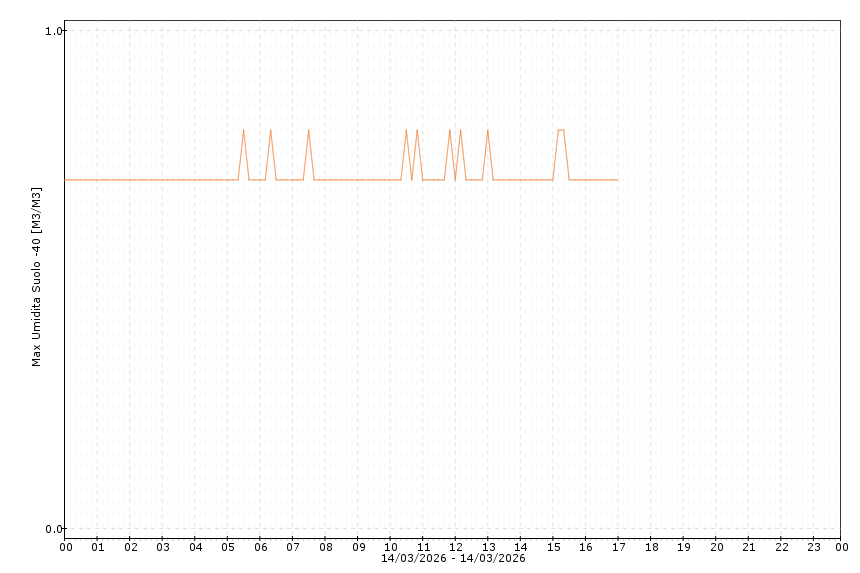
Task: Click the start of the orange line at hour 00
Action: pyautogui.click(x=66, y=180)
